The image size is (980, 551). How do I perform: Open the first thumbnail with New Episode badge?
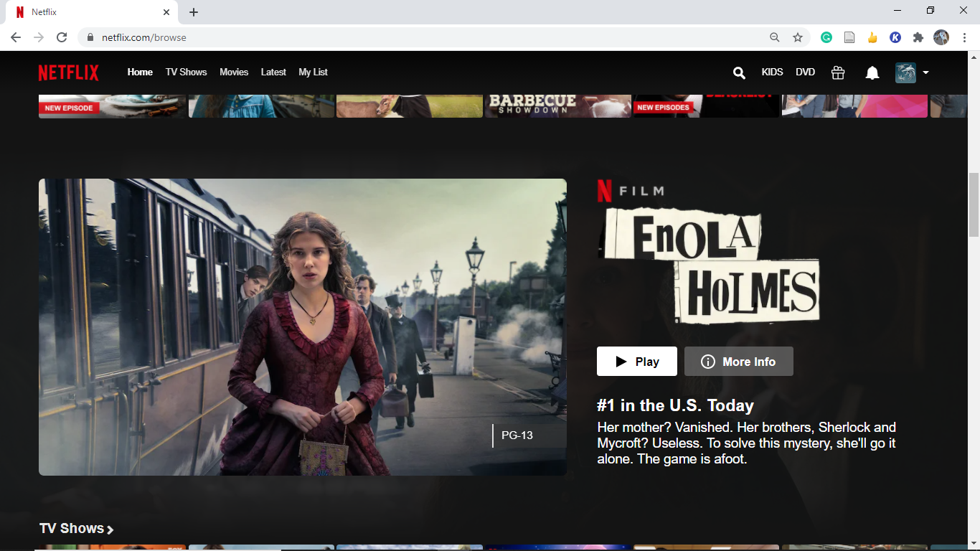pyautogui.click(x=112, y=105)
